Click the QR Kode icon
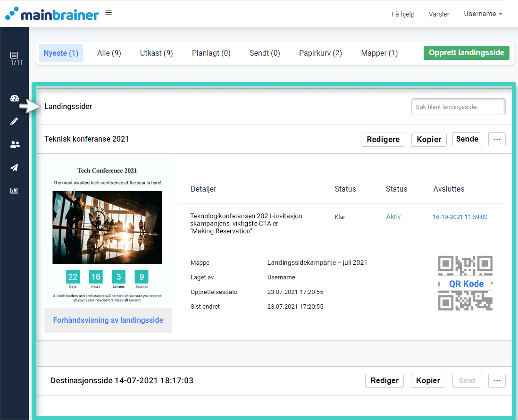The height and width of the screenshot is (420, 518). click(x=465, y=284)
